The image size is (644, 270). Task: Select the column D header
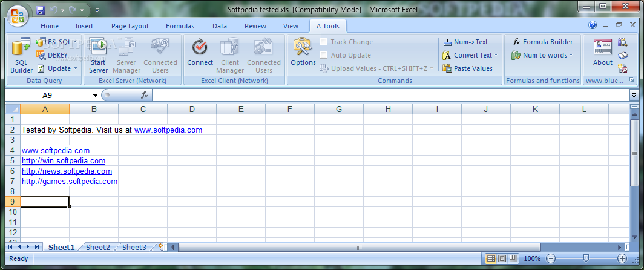192,109
